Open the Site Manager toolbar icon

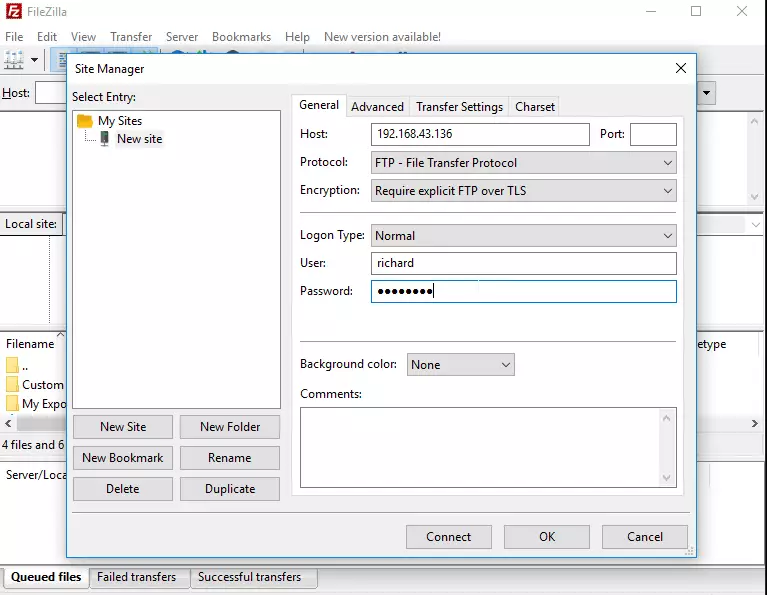[14, 60]
